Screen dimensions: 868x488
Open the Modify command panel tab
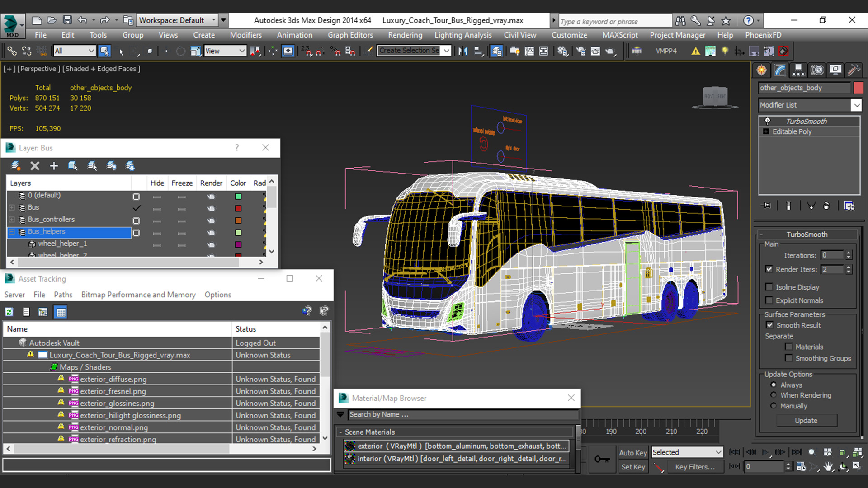pyautogui.click(x=780, y=70)
